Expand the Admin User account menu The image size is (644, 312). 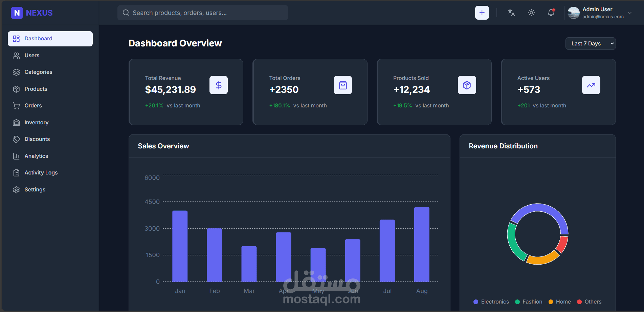(x=597, y=9)
